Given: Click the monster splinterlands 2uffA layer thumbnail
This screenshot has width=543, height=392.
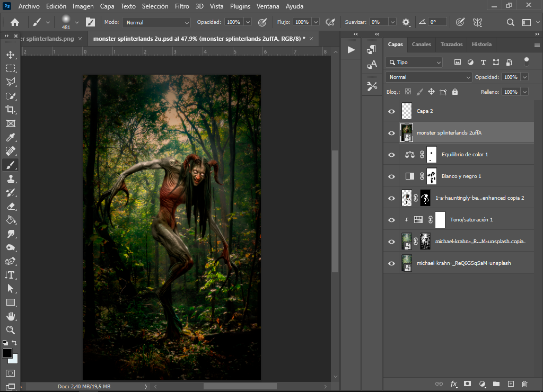Looking at the screenshot, I should click(407, 133).
